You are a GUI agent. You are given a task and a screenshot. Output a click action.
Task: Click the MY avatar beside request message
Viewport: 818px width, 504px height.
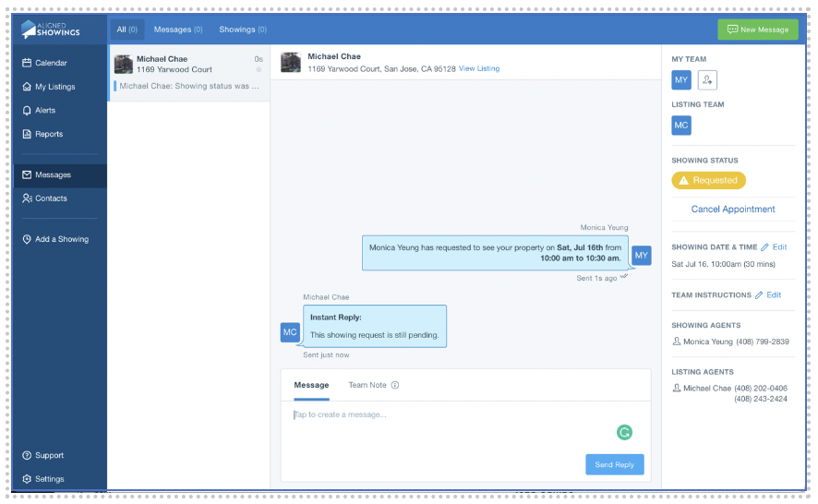click(641, 256)
